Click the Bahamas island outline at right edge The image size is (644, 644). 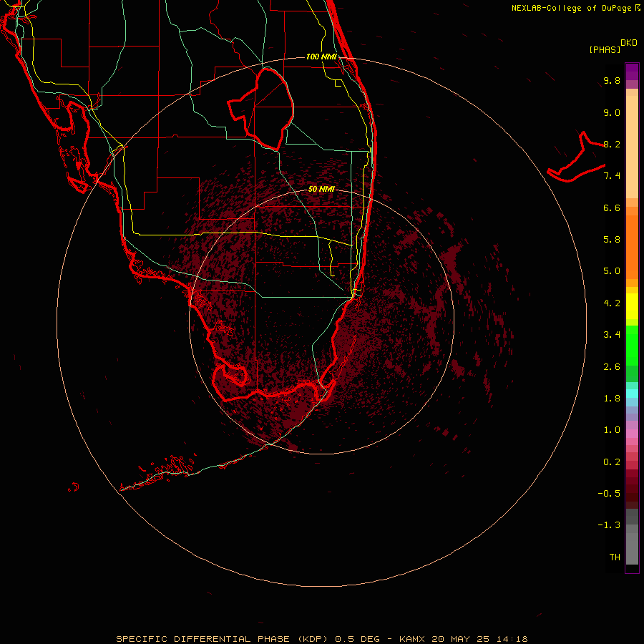coord(576,157)
